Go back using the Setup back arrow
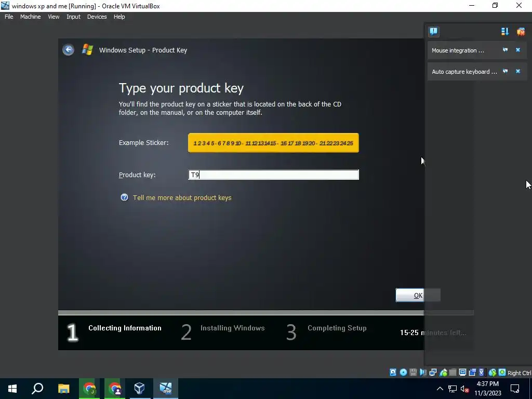The width and height of the screenshot is (532, 399). click(x=68, y=50)
